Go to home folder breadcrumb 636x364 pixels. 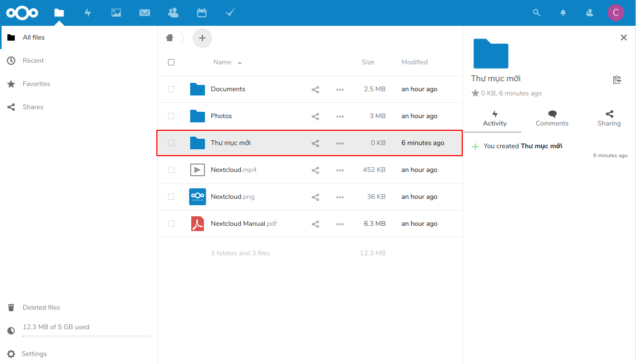(x=170, y=37)
